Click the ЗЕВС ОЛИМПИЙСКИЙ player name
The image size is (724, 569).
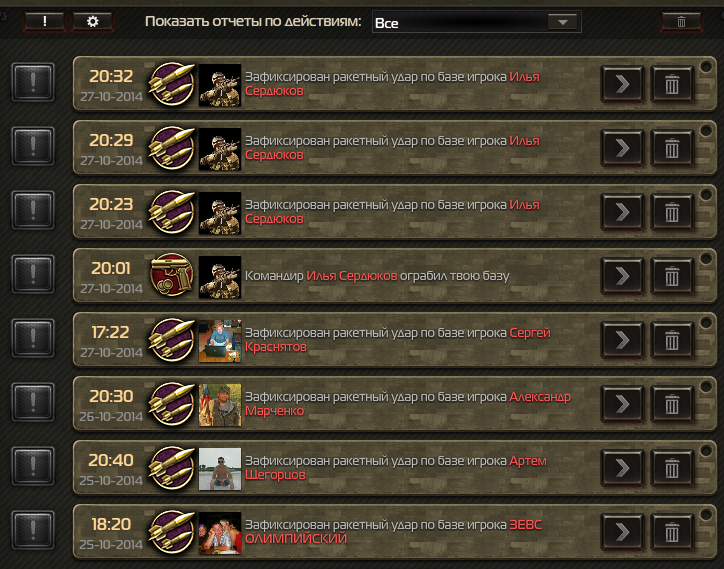[x=393, y=532]
